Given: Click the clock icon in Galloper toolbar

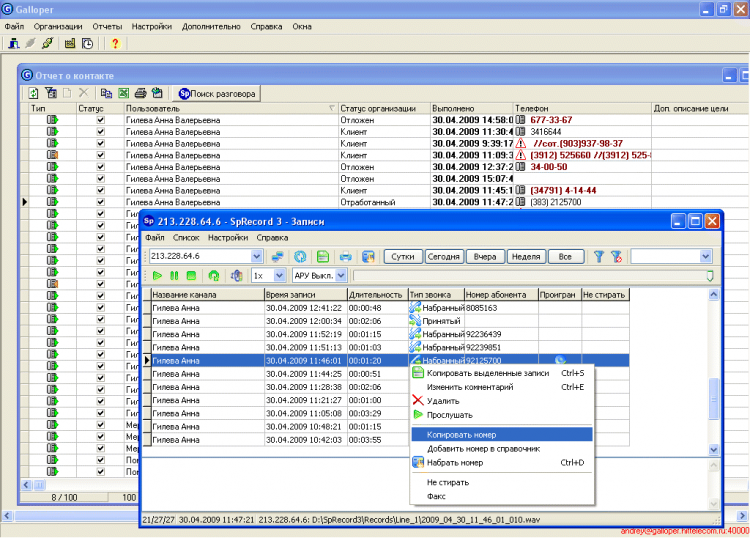Looking at the screenshot, I should pyautogui.click(x=88, y=43).
